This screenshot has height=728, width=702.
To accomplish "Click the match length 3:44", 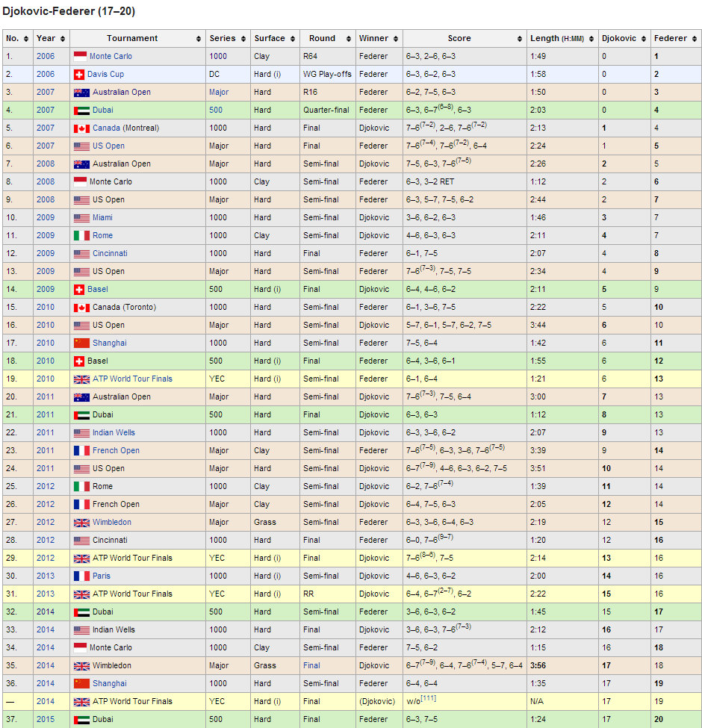I will (x=538, y=326).
